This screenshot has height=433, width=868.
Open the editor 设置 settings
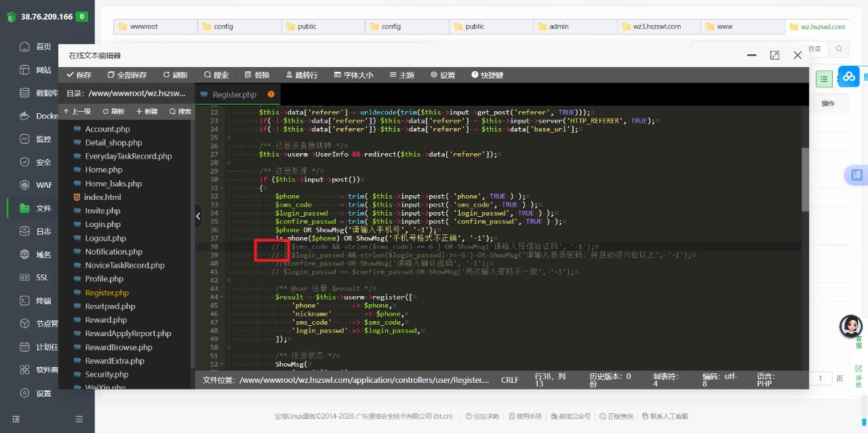click(x=442, y=75)
